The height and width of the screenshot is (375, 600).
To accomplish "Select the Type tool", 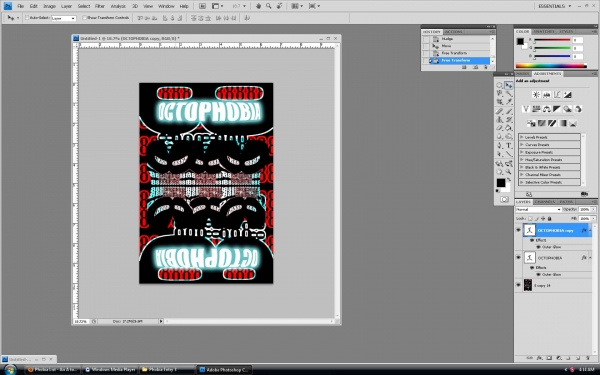I will click(509, 145).
